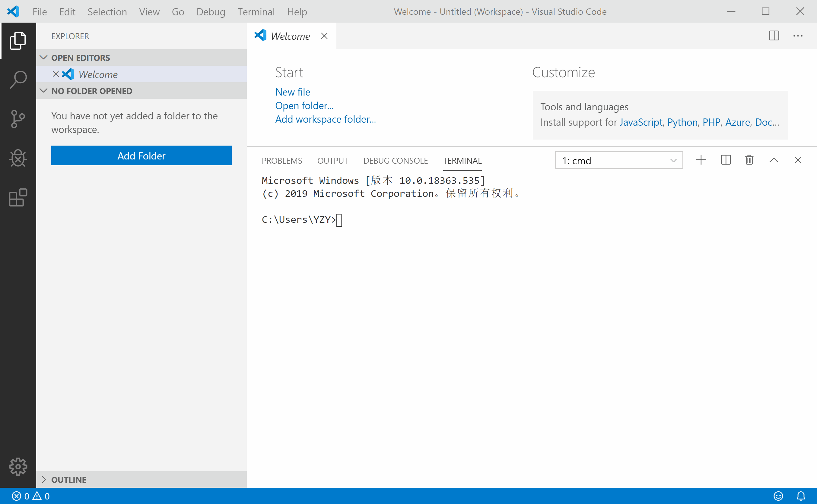Image resolution: width=817 pixels, height=504 pixels.
Task: Collapse the OPEN EDITORS section
Action: [x=44, y=57]
